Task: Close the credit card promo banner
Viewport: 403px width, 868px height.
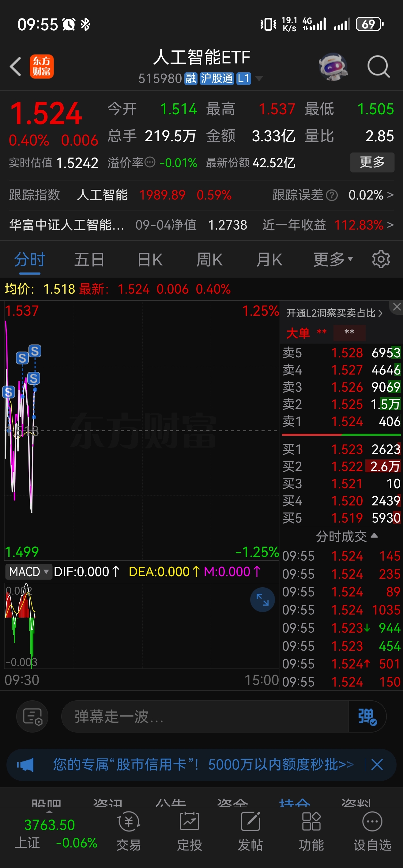Action: (x=377, y=765)
